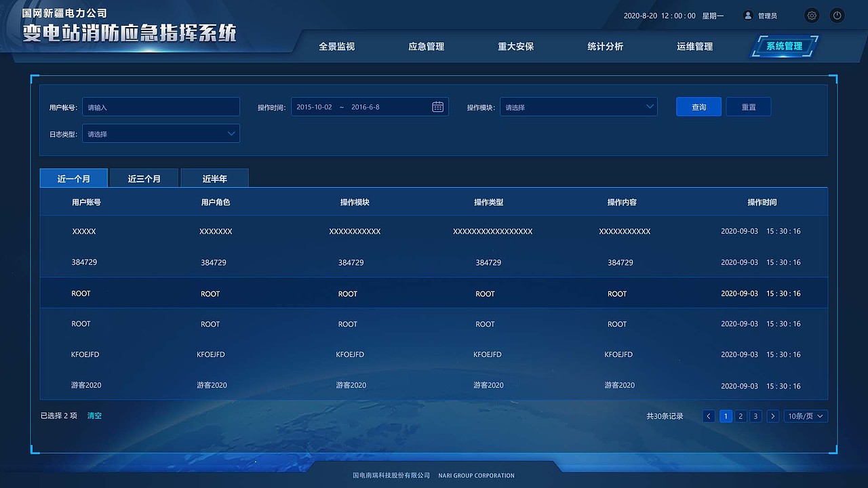Screen dimensions: 868x488
Task: Open the settings gear icon
Action: [x=812, y=15]
